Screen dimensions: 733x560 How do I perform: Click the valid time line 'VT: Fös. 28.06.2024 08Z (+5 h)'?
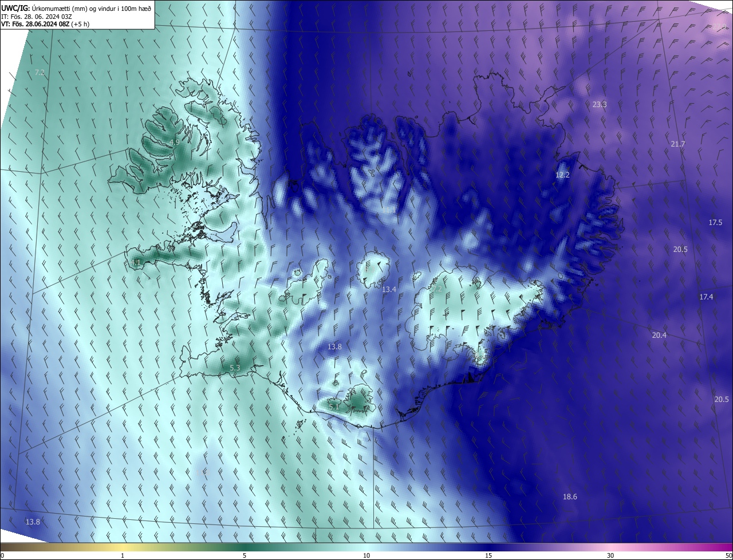45,24
